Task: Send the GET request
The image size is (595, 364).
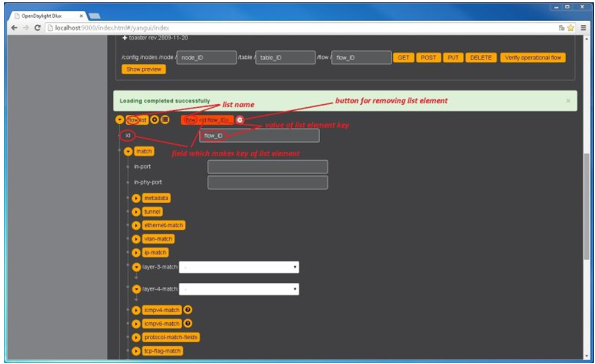Action: (x=403, y=58)
